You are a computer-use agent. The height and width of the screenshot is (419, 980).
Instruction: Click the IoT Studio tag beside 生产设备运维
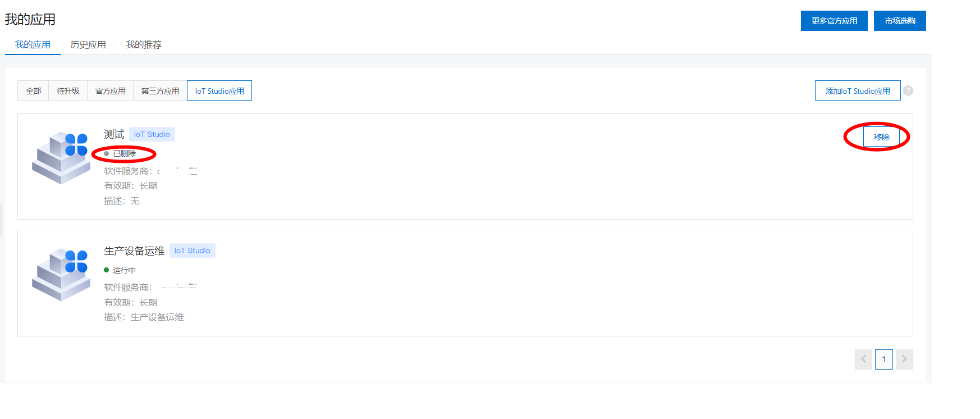pyautogui.click(x=193, y=251)
